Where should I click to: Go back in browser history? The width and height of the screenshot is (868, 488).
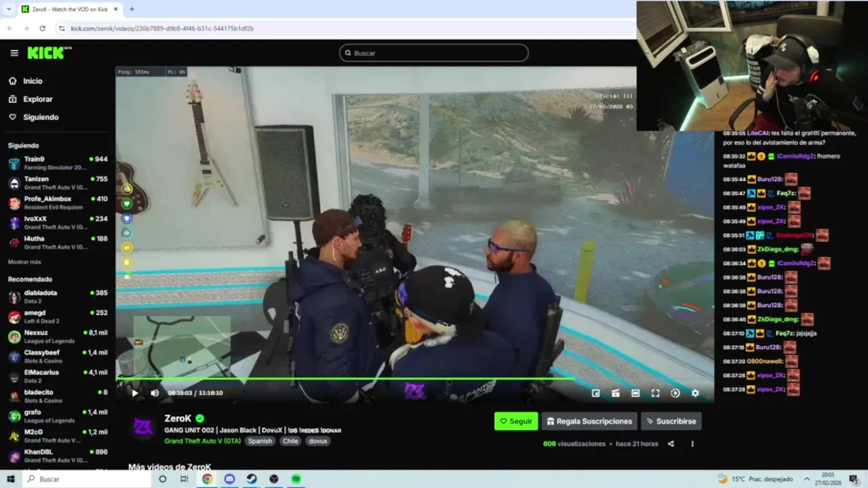(9, 28)
